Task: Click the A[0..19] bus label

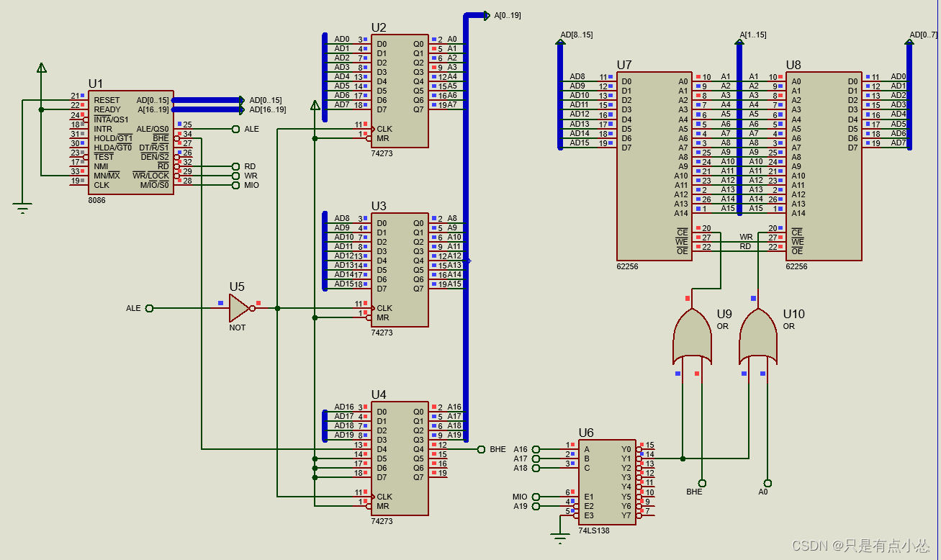Action: click(507, 14)
